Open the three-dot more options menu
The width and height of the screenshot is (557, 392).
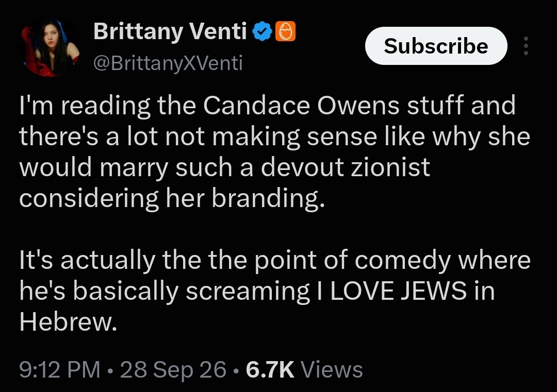pyautogui.click(x=526, y=46)
